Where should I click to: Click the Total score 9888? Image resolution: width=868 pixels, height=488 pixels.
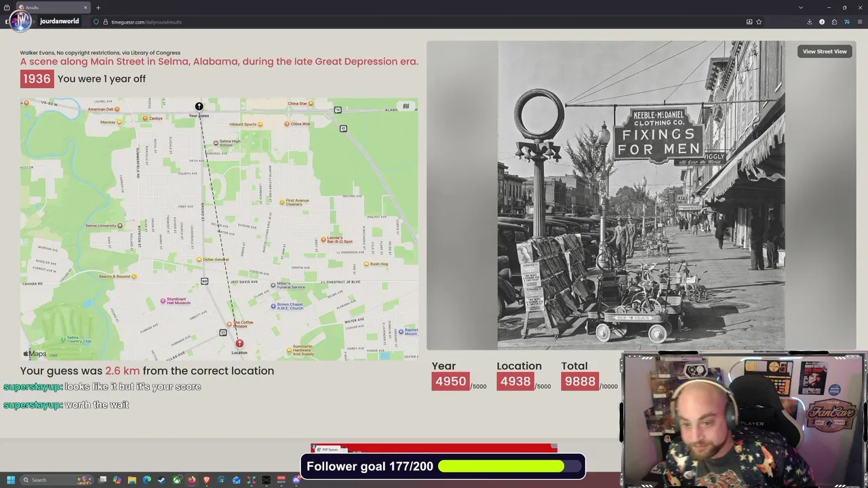pos(580,382)
